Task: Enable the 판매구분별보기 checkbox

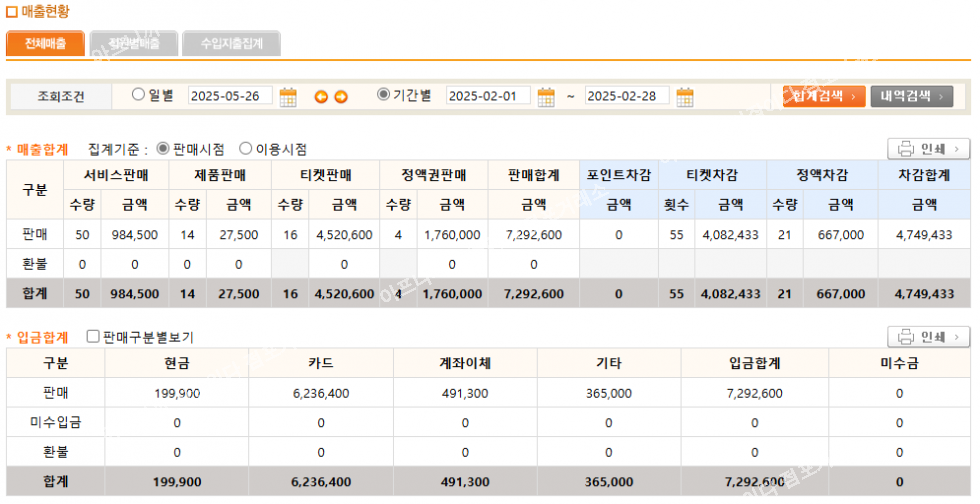Action: [x=93, y=337]
